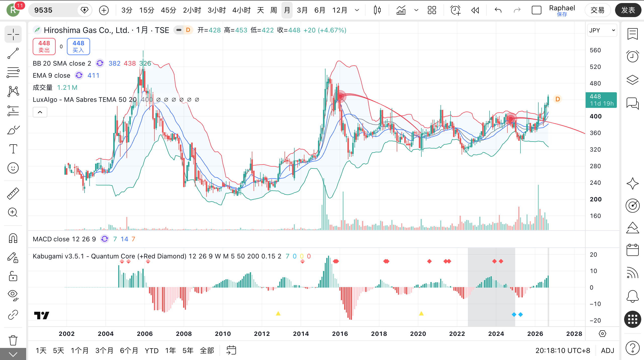
Task: Select the 全部 date range
Action: pyautogui.click(x=207, y=350)
